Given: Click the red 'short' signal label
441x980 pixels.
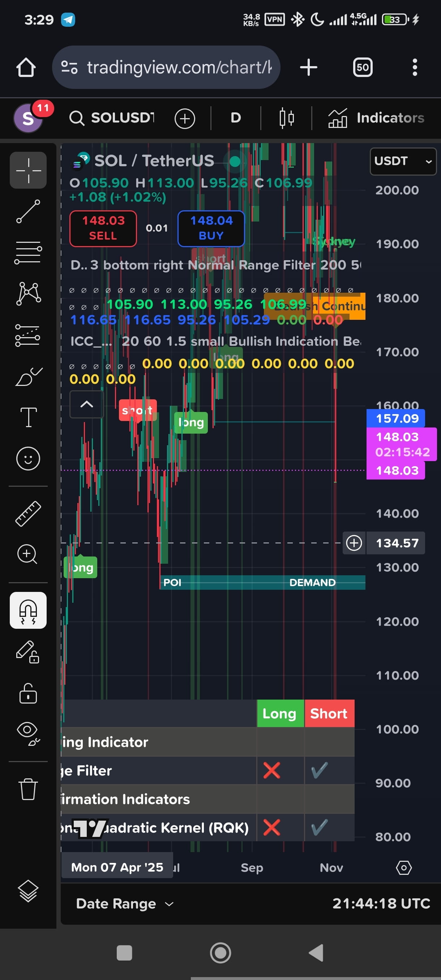Looking at the screenshot, I should pyautogui.click(x=138, y=410).
